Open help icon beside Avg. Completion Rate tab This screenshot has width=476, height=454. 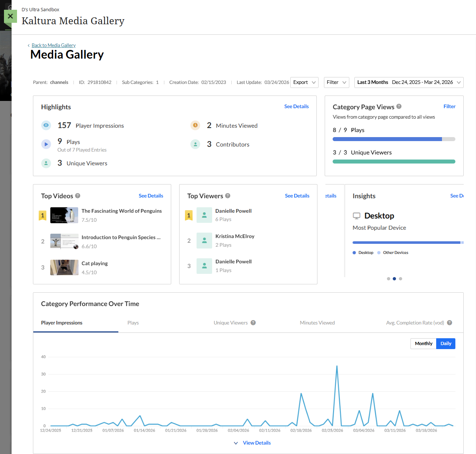[450, 323]
